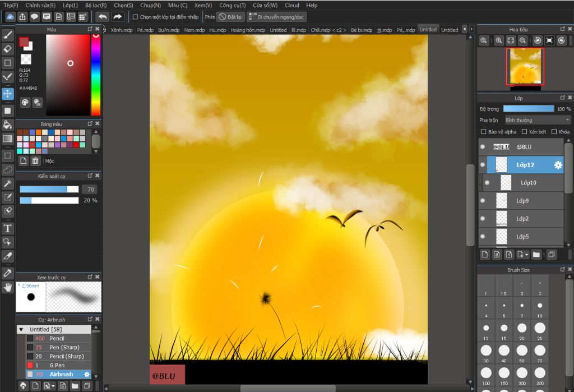Toggle visibility of Lớp9 layer
The height and width of the screenshot is (392, 574).
[483, 200]
